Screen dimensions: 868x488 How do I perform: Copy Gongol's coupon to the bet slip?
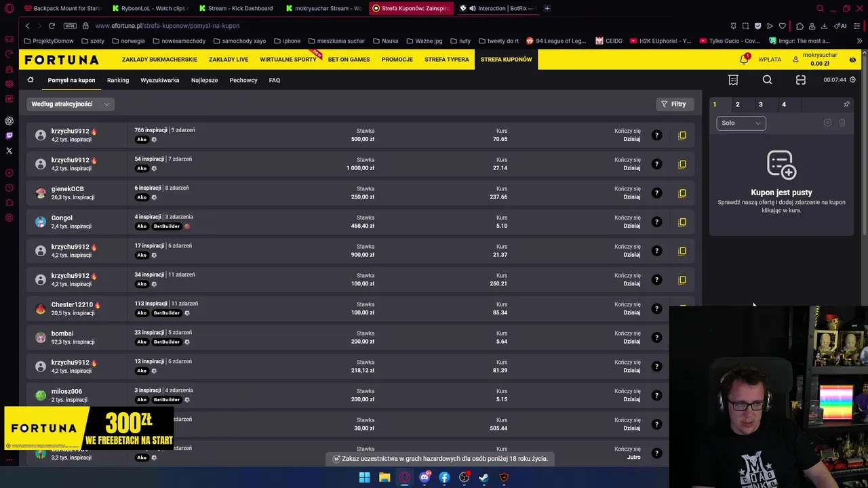(x=682, y=222)
